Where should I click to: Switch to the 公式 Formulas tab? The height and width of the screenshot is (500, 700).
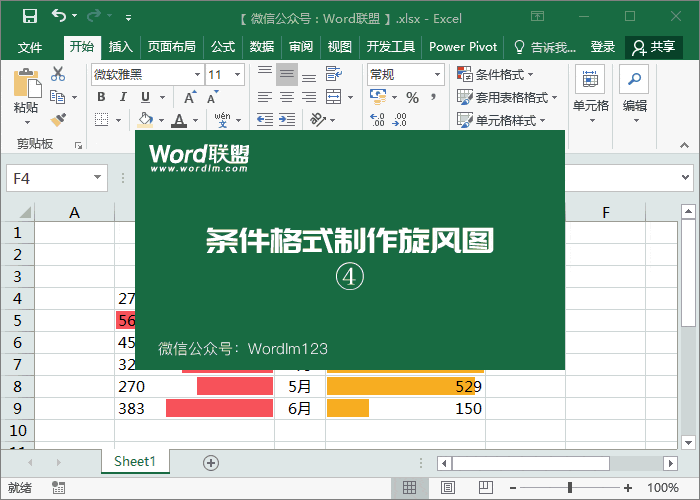[223, 47]
